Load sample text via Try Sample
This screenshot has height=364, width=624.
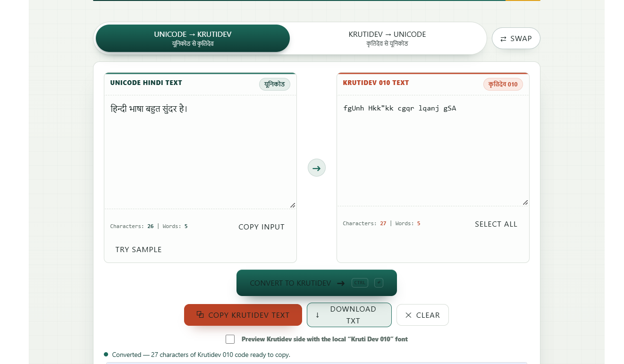coord(138,249)
